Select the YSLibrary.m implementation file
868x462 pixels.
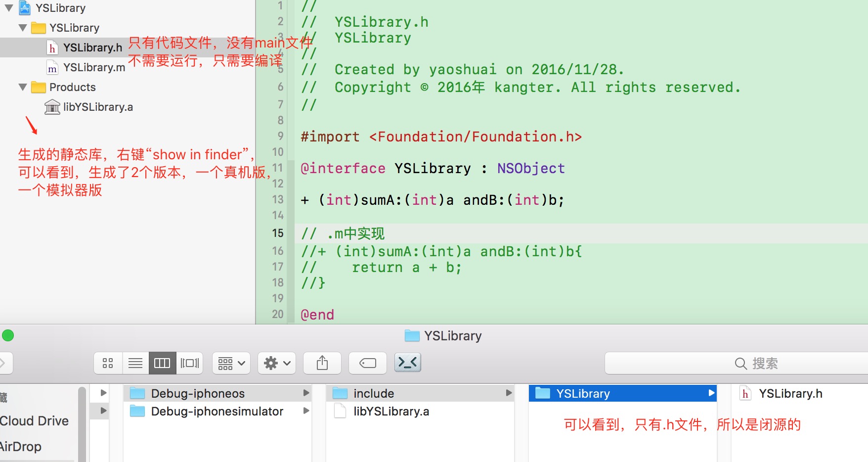(94, 67)
